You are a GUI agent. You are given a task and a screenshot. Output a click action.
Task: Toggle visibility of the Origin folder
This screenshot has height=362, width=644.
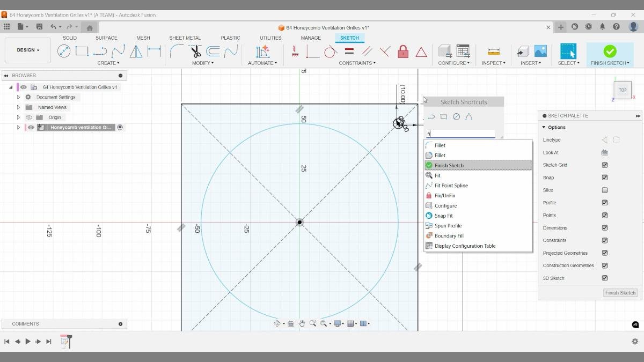tap(29, 117)
